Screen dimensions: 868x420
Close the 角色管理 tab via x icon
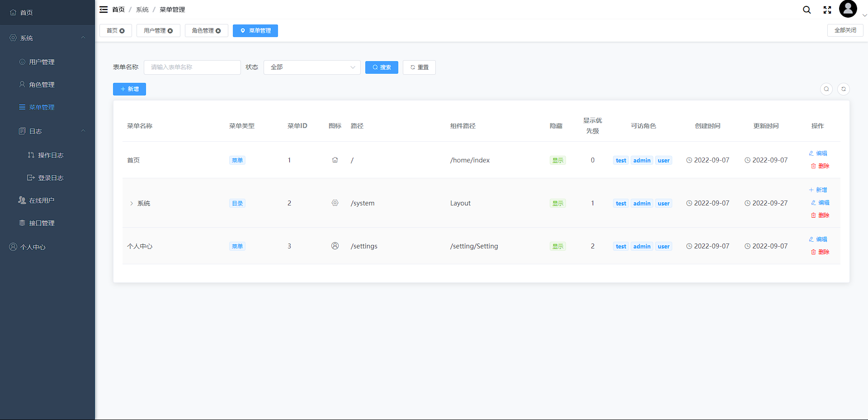[218, 31]
